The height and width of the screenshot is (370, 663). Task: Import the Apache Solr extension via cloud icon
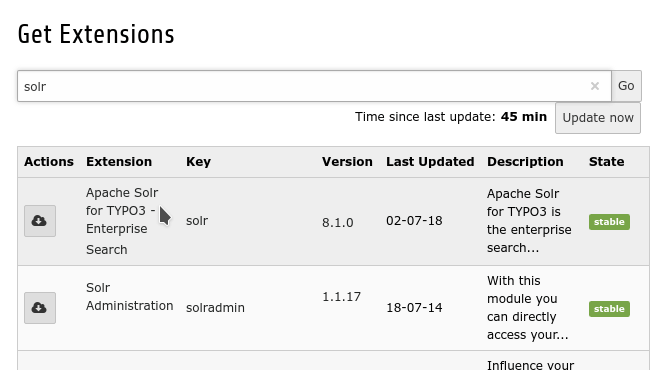click(40, 221)
